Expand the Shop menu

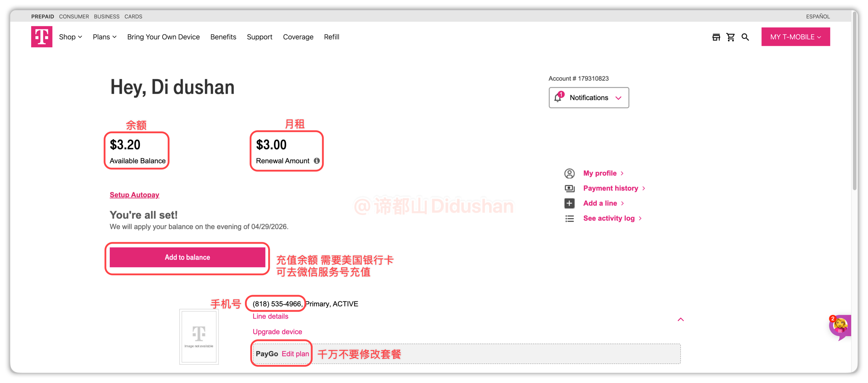pyautogui.click(x=70, y=37)
